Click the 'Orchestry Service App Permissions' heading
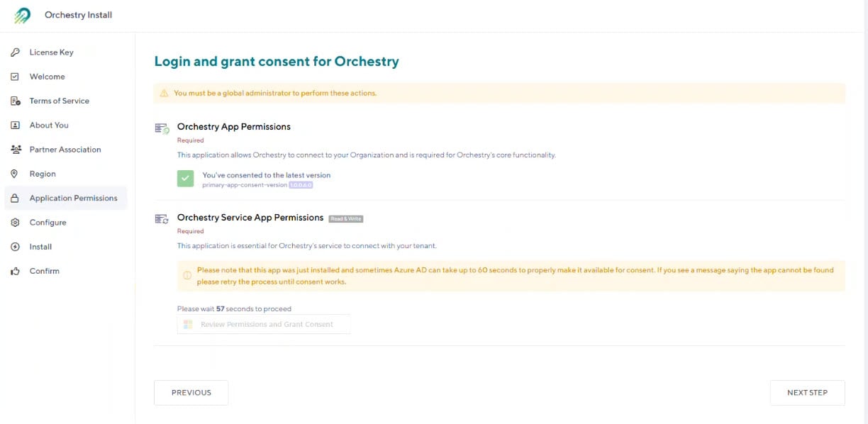868x424 pixels. tap(250, 218)
